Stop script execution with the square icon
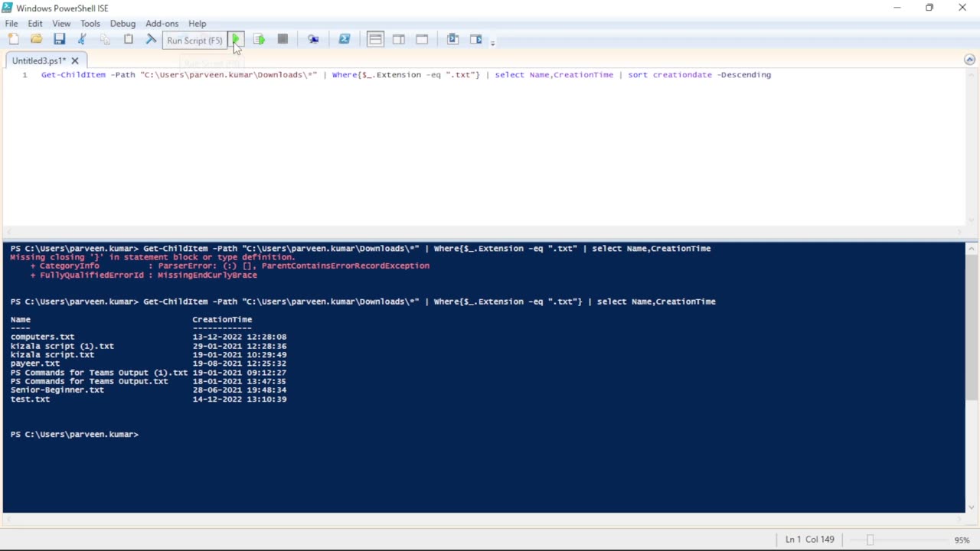 click(x=283, y=39)
